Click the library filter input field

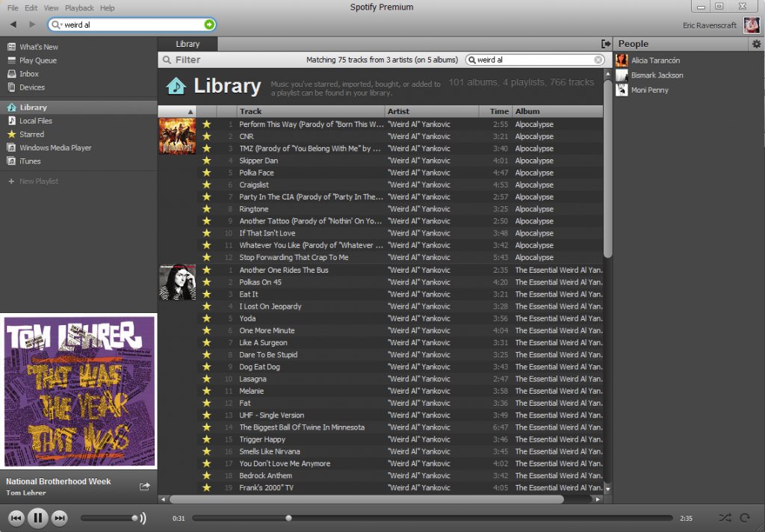click(x=535, y=60)
